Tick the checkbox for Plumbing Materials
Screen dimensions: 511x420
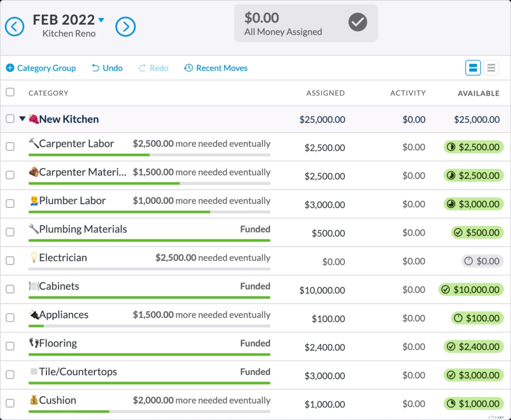coord(10,232)
